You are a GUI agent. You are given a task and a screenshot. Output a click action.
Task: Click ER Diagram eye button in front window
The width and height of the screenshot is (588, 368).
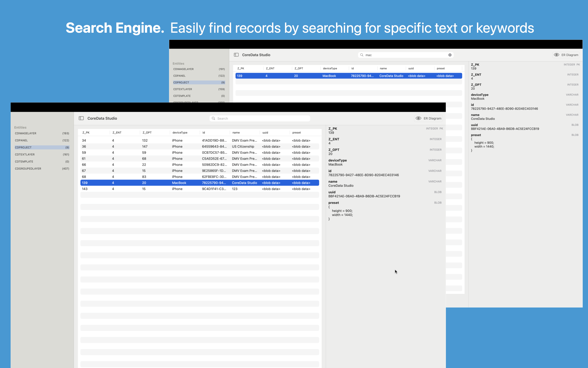(x=429, y=118)
